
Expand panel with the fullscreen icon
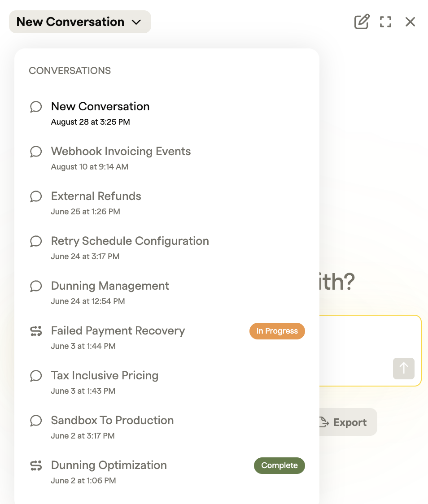coord(385,22)
